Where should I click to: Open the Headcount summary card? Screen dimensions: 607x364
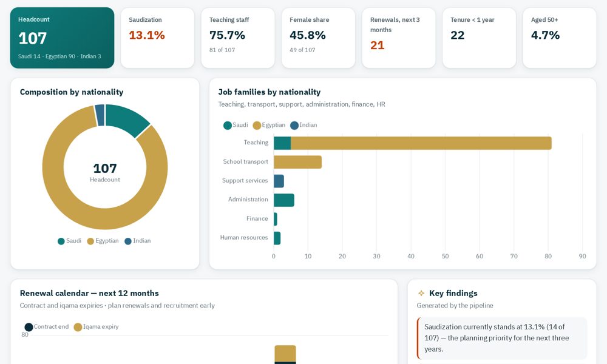[62, 38]
